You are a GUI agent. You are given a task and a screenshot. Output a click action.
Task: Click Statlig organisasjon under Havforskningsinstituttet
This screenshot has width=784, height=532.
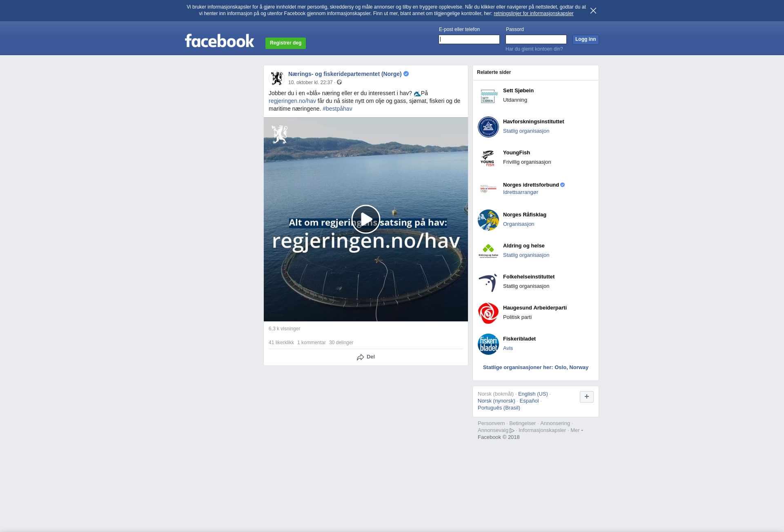[526, 131]
